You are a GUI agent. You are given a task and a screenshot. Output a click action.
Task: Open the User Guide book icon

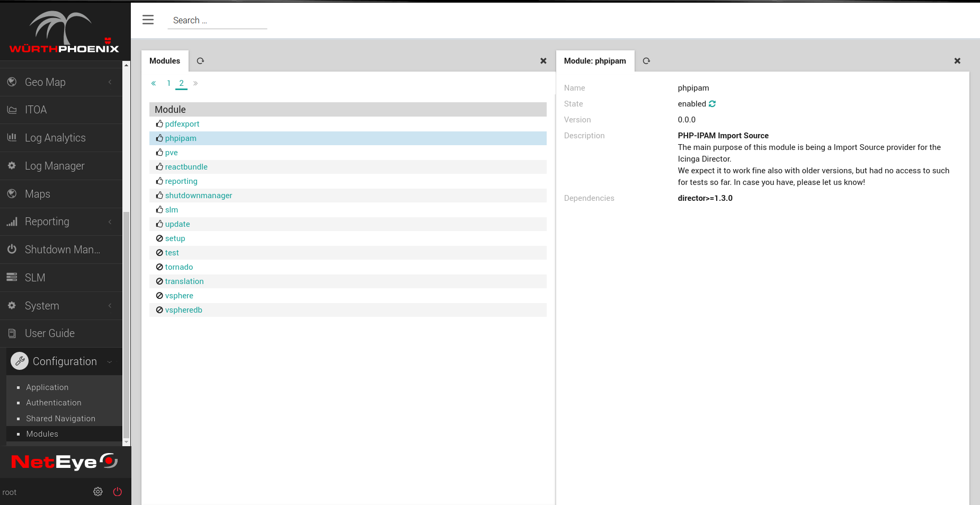tap(12, 333)
